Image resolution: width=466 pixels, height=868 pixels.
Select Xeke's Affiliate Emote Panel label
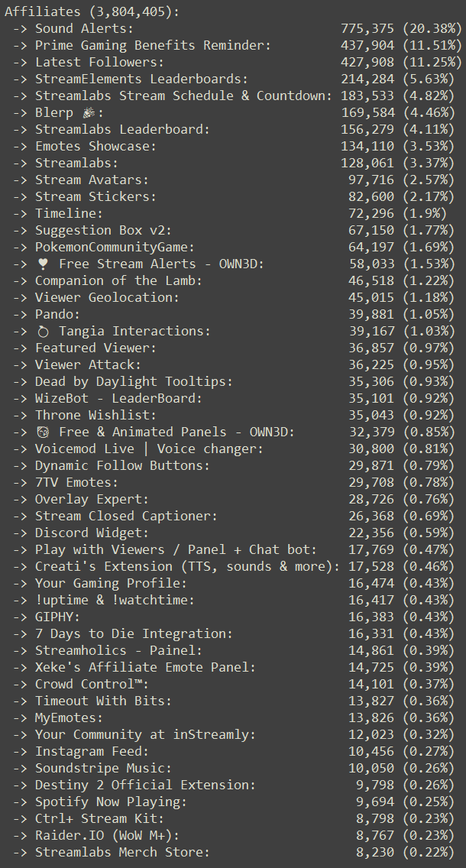(x=146, y=667)
